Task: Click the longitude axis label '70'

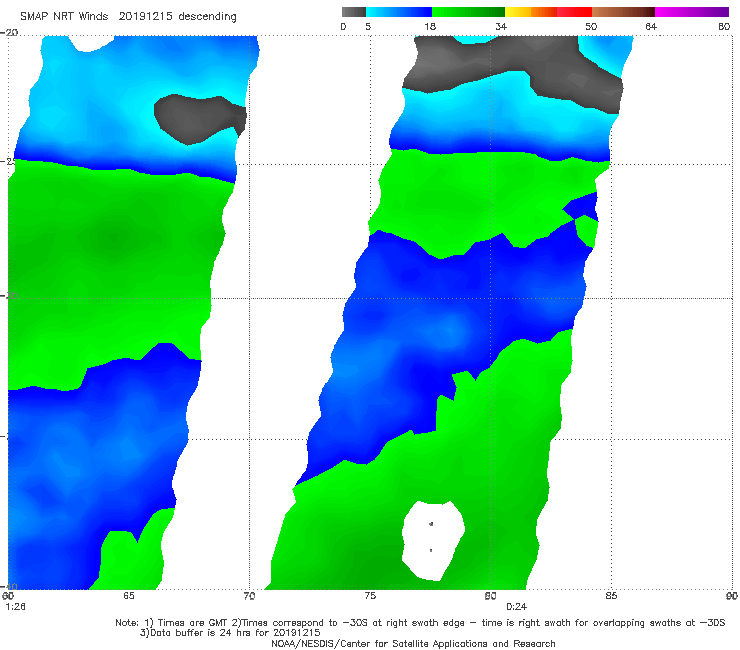Action: click(x=249, y=596)
